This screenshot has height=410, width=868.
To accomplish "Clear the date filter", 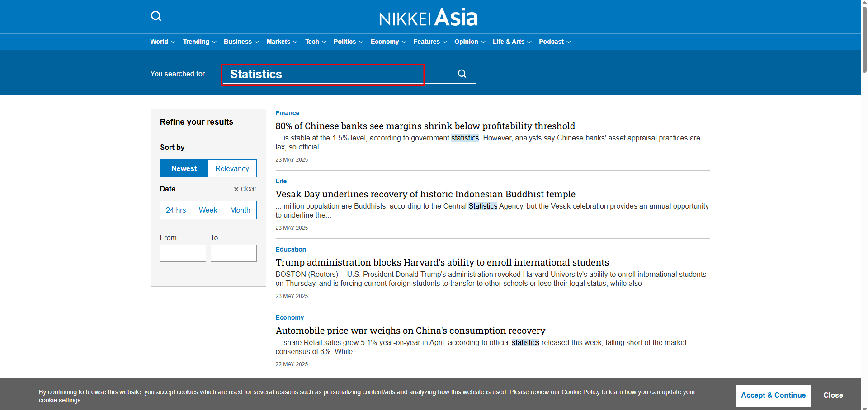I will pos(245,189).
